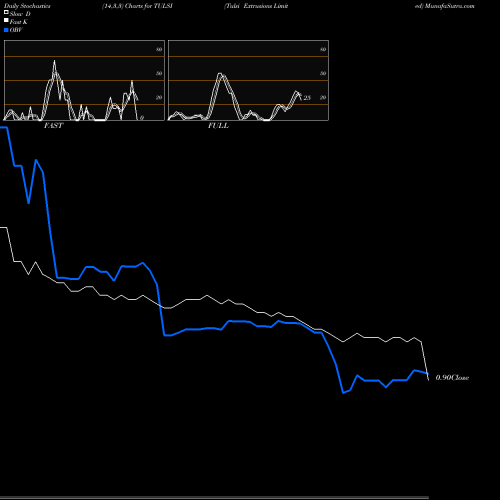
Task: Click the '50' axis label in FAST chart
Action: point(159,73)
